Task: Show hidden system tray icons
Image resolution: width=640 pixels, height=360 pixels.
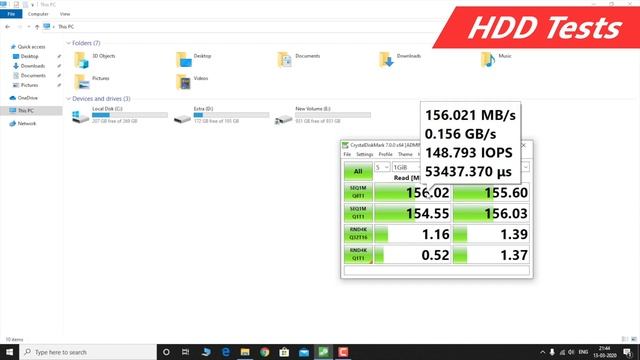Action: [x=542, y=352]
